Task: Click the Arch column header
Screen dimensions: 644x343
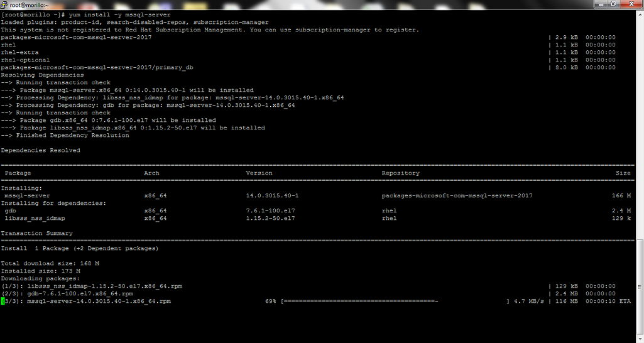Action: [x=151, y=173]
